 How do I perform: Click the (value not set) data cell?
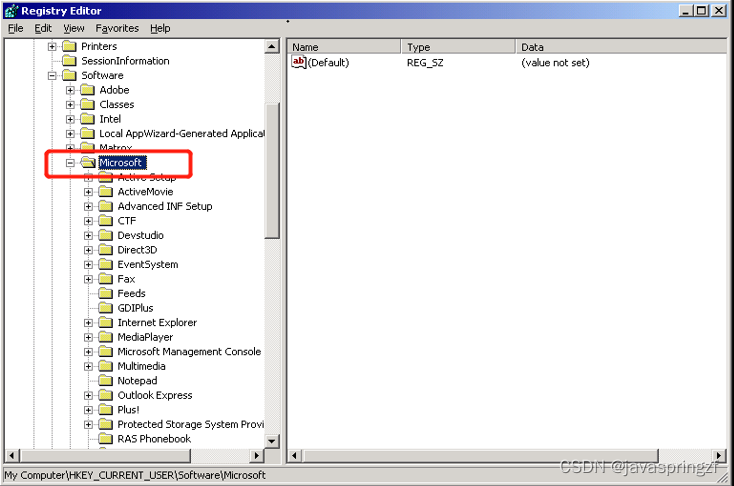[x=555, y=62]
